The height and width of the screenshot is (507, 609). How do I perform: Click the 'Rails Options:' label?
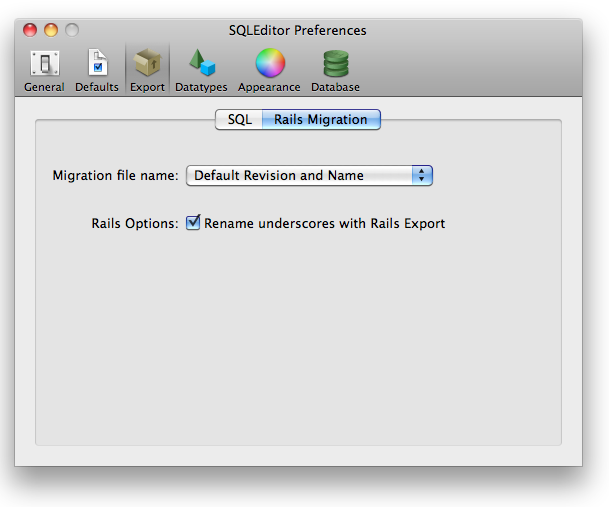point(134,223)
